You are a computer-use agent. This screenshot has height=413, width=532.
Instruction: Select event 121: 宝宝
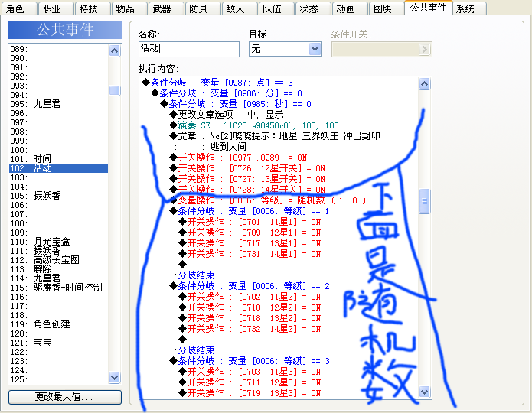[58, 343]
